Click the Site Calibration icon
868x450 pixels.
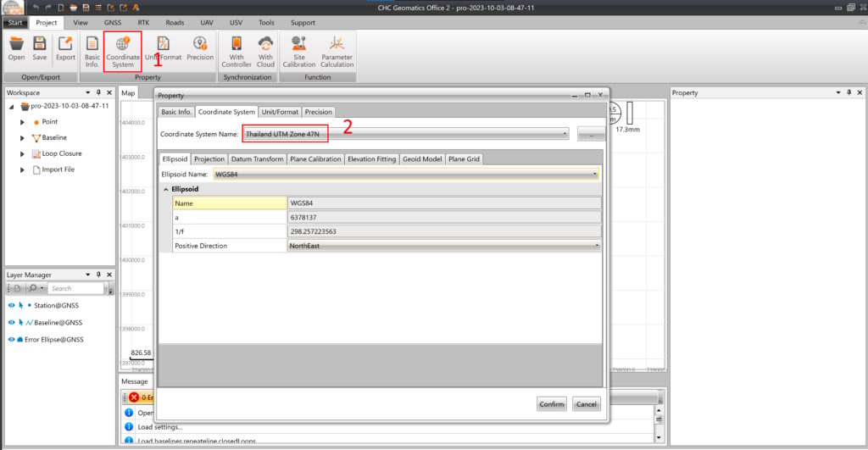pyautogui.click(x=298, y=49)
